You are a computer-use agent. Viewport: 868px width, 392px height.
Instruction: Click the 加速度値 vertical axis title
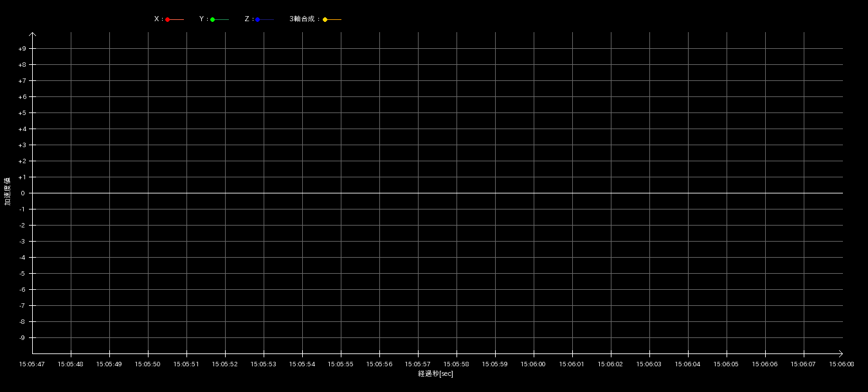pyautogui.click(x=8, y=192)
